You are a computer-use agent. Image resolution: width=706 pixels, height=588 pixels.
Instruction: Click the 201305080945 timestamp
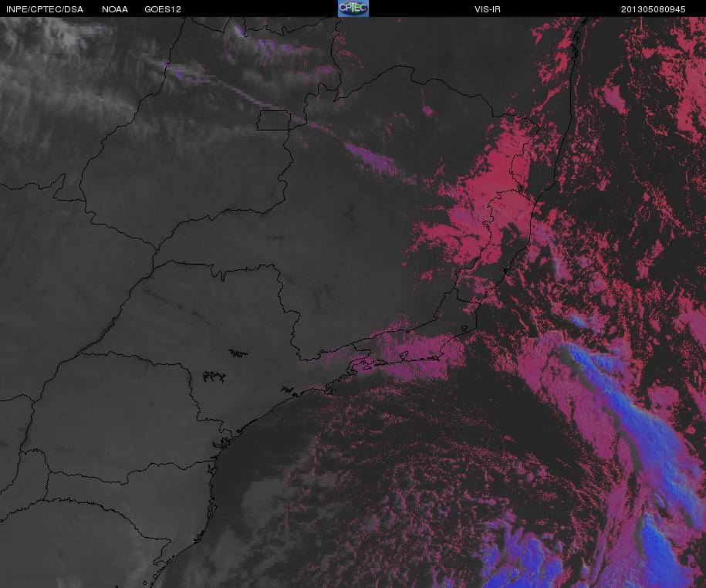click(x=654, y=9)
